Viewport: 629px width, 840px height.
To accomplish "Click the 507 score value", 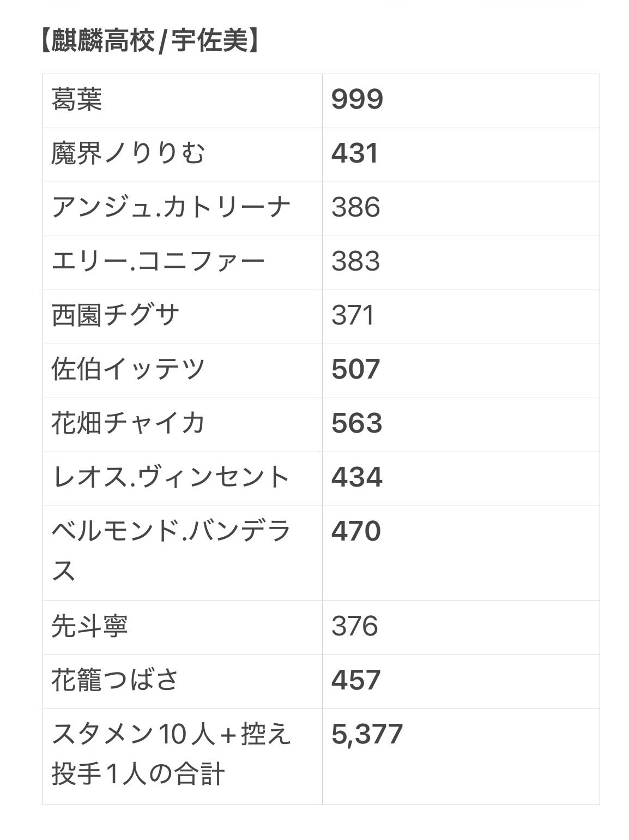I will tap(355, 369).
